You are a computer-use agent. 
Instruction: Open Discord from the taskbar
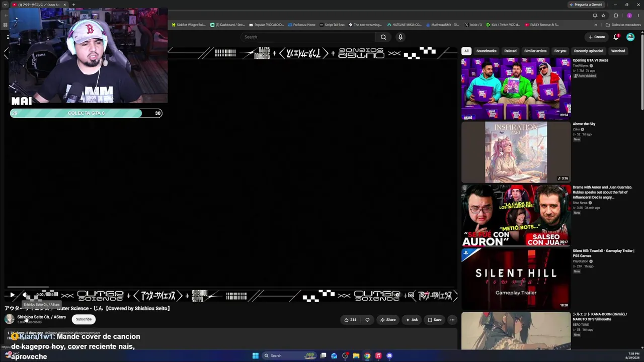point(389,356)
